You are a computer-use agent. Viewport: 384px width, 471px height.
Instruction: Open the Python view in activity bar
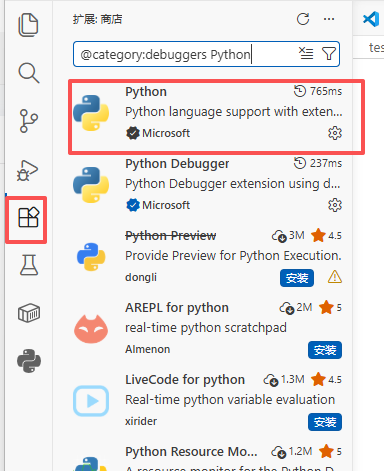[x=29, y=361]
